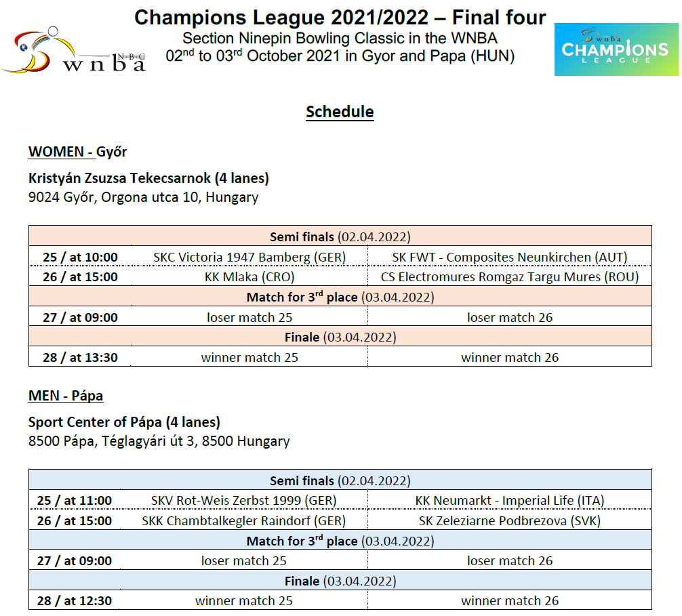Click SK FWT - Composites Neunkirchen (AUT)

pyautogui.click(x=509, y=257)
